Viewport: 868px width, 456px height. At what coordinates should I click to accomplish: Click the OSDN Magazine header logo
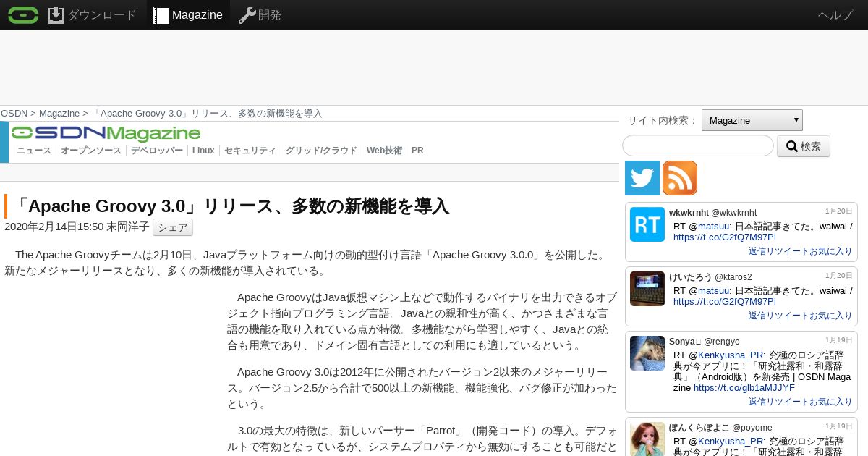[106, 133]
